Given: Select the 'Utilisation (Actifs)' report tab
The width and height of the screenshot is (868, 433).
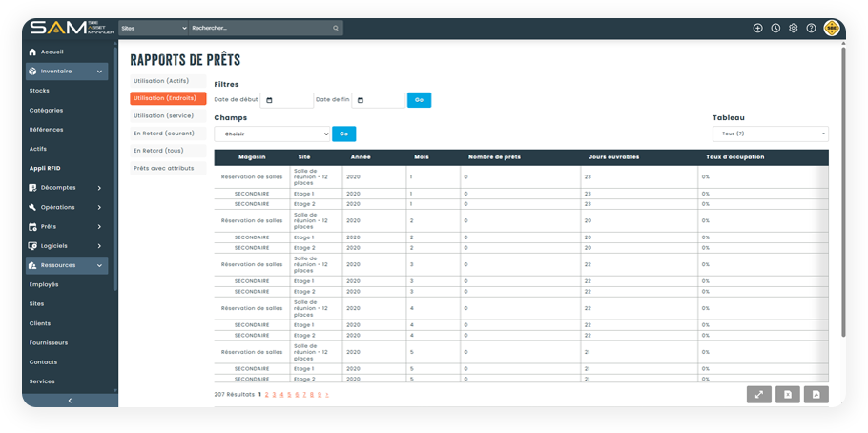Looking at the screenshot, I should [x=168, y=81].
